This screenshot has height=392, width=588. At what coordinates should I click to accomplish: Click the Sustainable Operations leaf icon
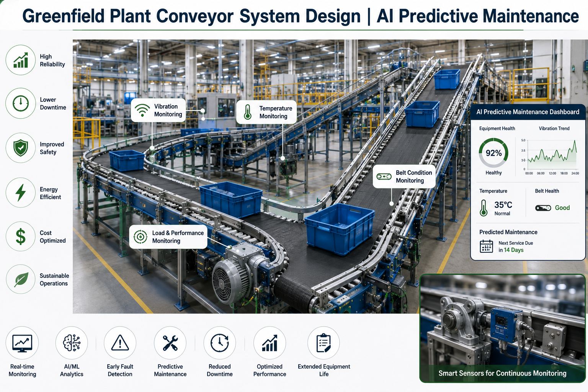pyautogui.click(x=21, y=279)
